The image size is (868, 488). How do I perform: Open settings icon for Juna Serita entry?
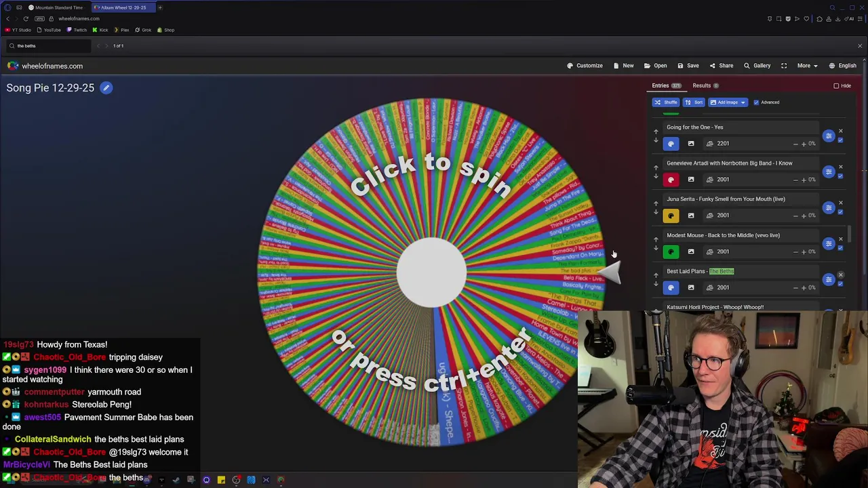[x=829, y=207]
